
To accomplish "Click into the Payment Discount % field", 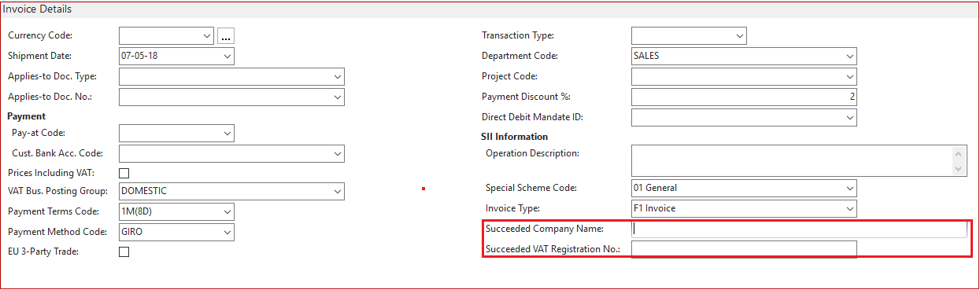I will (x=744, y=97).
